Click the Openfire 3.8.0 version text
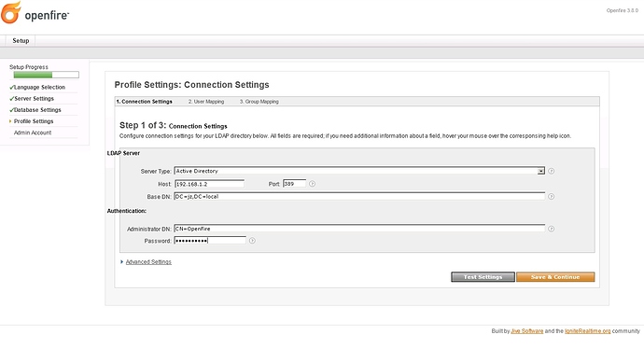 click(623, 10)
